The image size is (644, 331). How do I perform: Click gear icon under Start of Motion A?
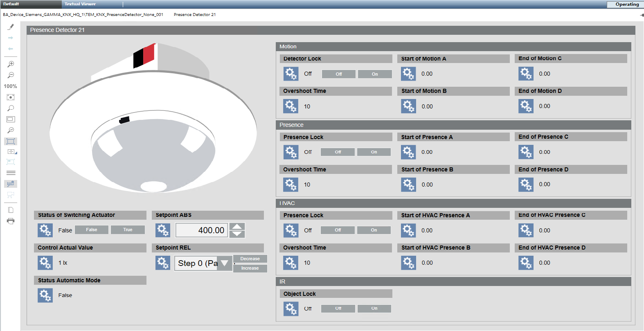(408, 74)
